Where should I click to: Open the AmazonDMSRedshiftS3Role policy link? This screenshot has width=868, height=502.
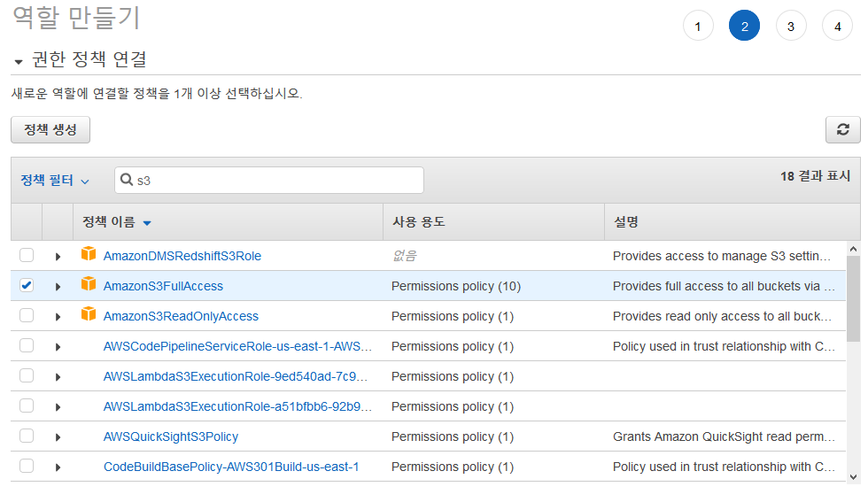pyautogui.click(x=182, y=256)
